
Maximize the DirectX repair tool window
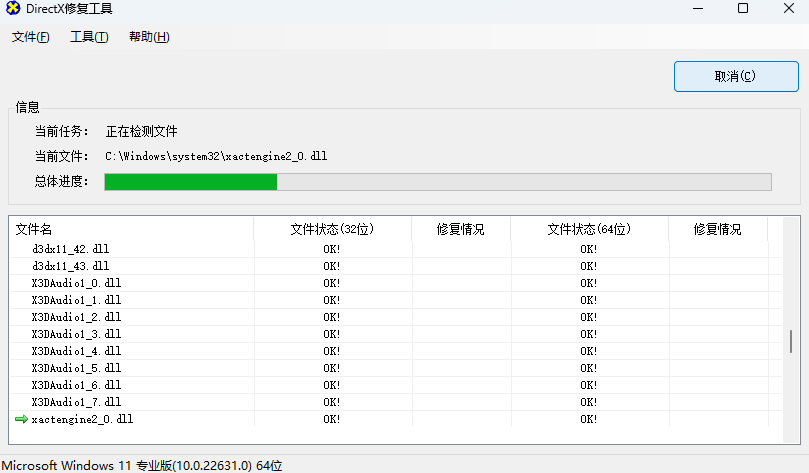click(x=743, y=9)
